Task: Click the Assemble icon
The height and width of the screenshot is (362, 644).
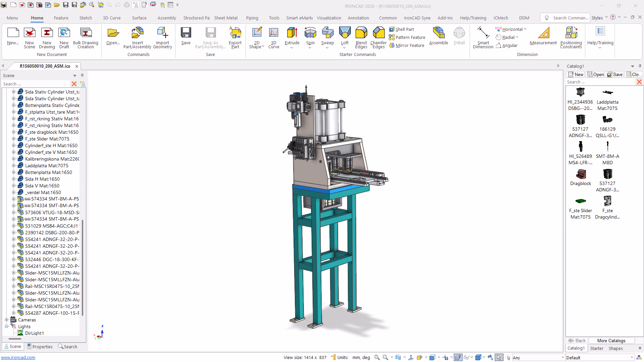Action: pos(438,33)
